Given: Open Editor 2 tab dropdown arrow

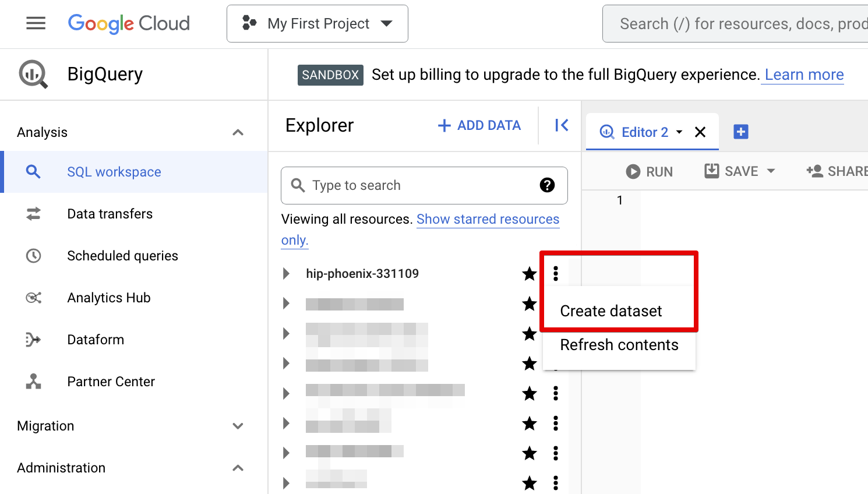Looking at the screenshot, I should pos(679,132).
